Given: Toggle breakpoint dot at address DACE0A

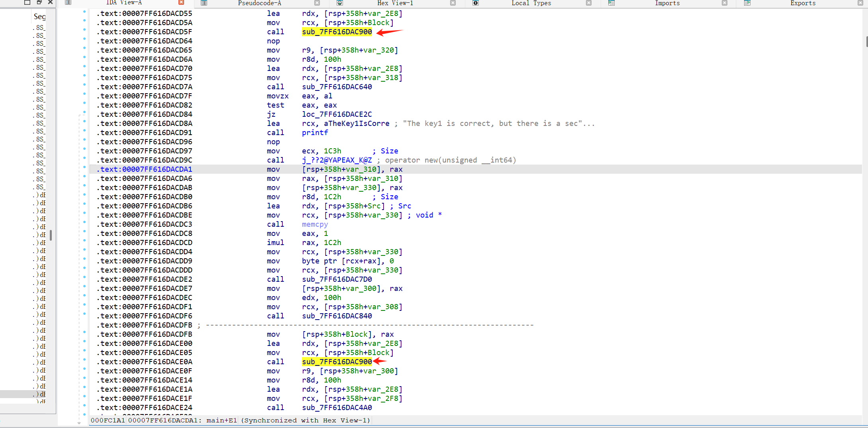Looking at the screenshot, I should click(x=84, y=360).
